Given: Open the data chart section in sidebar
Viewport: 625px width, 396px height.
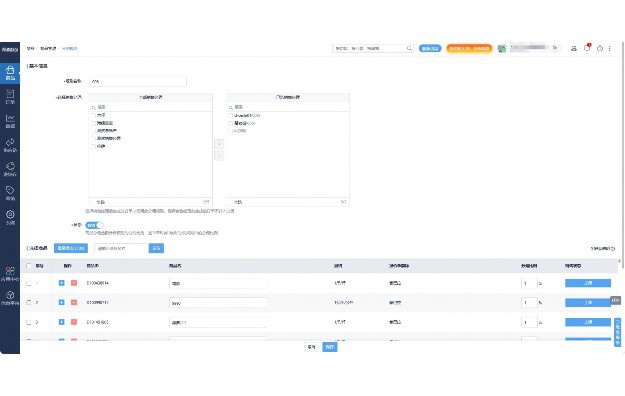Looking at the screenshot, I should pyautogui.click(x=10, y=121).
